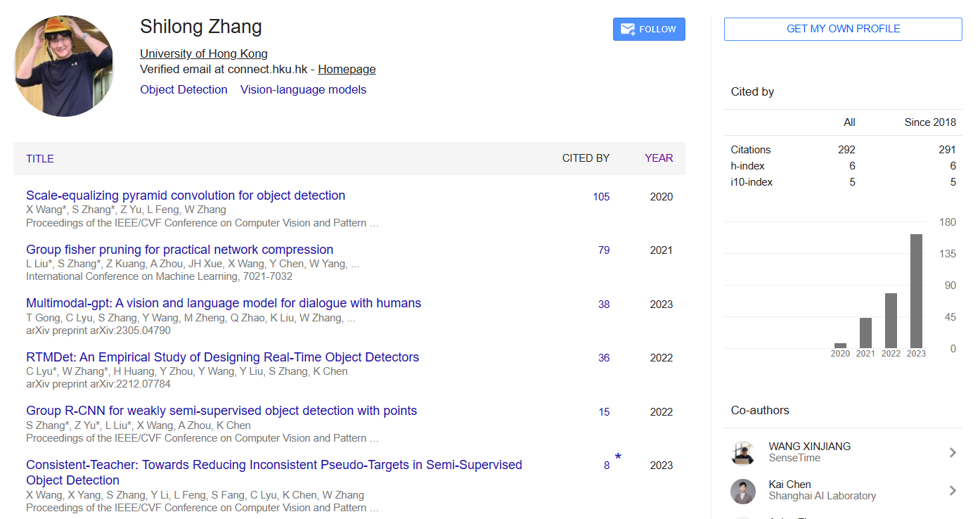
Task: Click 'International Conference on Machine Learning, 7021-7032'
Action: click(159, 276)
